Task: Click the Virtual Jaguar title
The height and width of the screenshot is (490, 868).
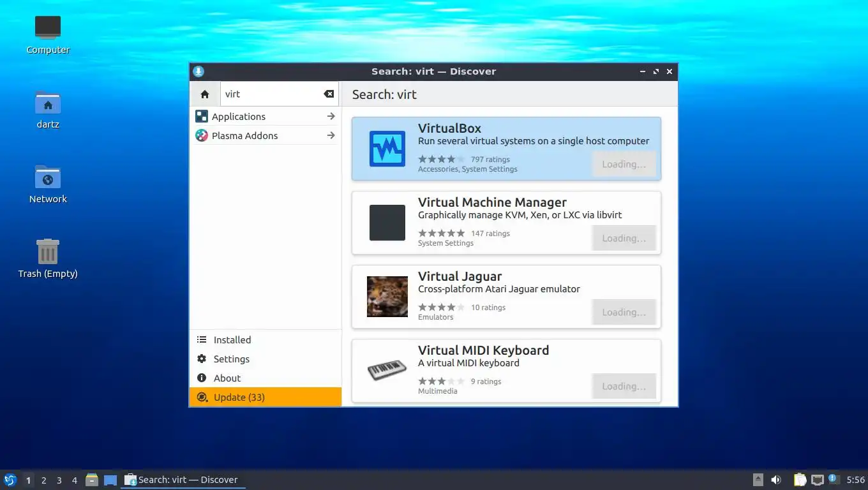Action: pos(460,276)
